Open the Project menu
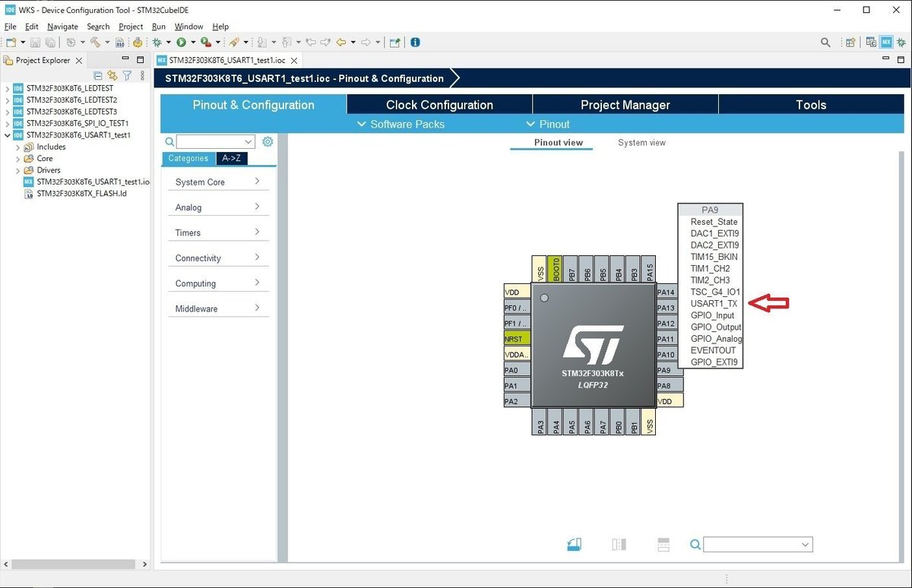The width and height of the screenshot is (912, 588). [x=131, y=27]
